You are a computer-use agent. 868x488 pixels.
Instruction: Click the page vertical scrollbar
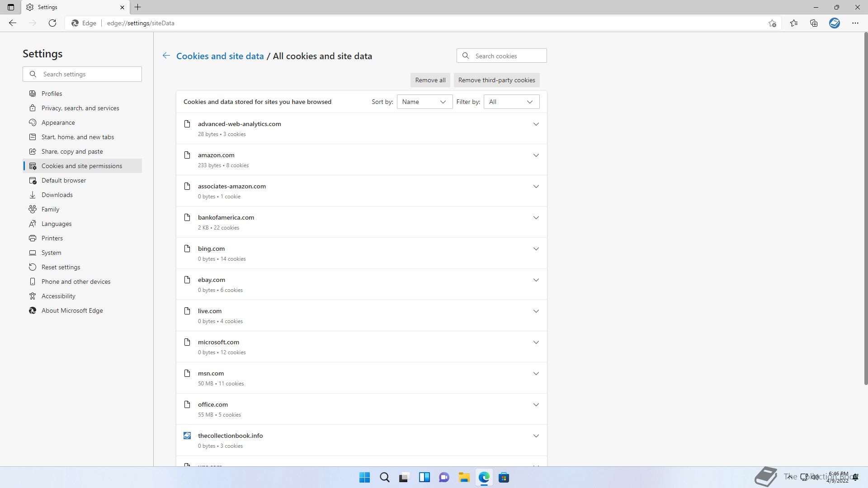pyautogui.click(x=866, y=208)
